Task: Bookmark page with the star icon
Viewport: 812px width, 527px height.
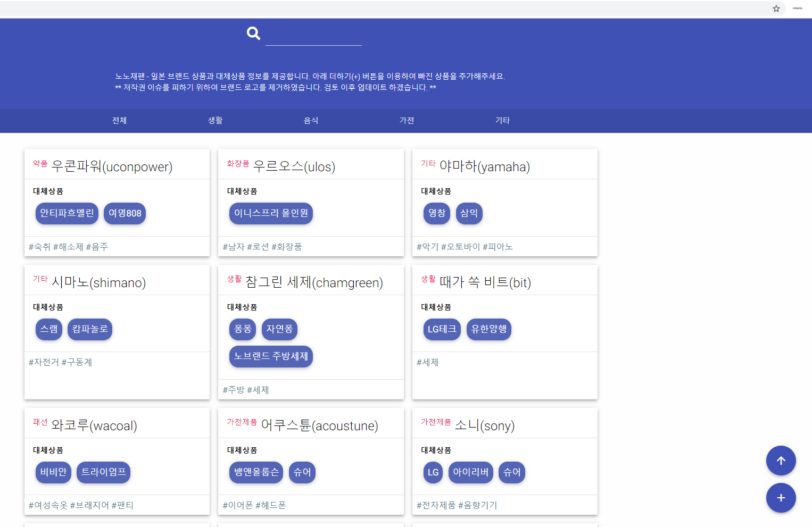Action: (776, 9)
